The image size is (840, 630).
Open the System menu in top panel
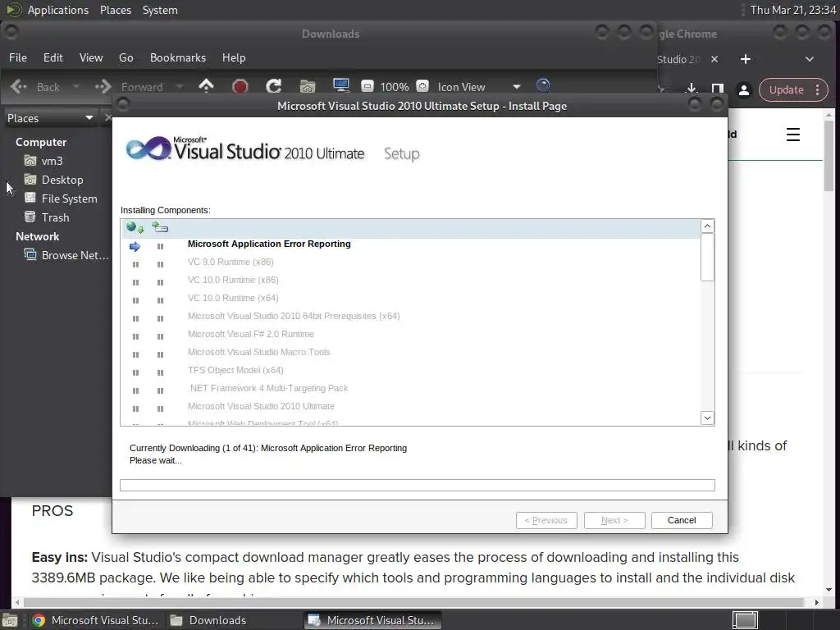[x=160, y=10]
